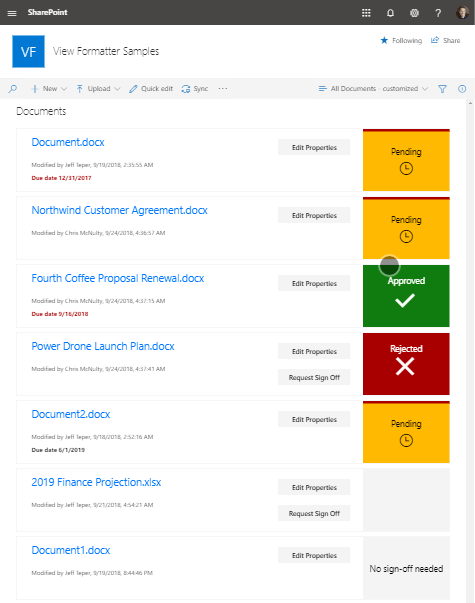This screenshot has height=603, width=475.
Task: Open the user profile picture
Action: [462, 12]
